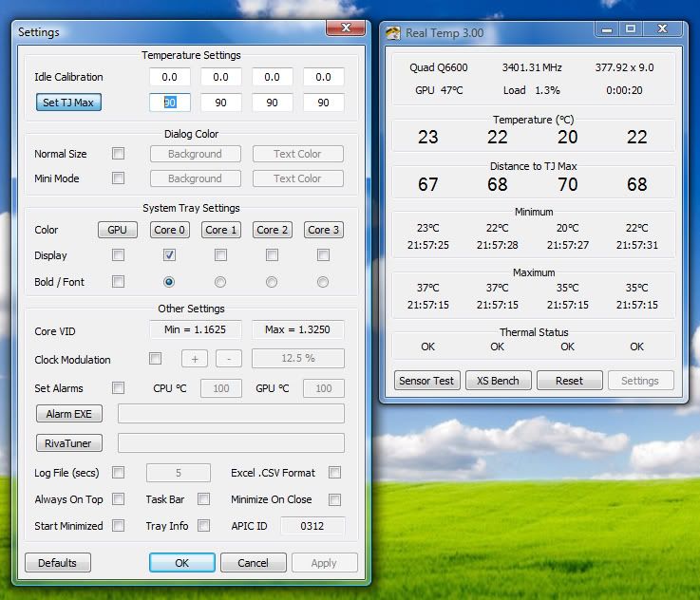Image resolution: width=700 pixels, height=600 pixels.
Task: Click the Core 3 tray color button
Action: (324, 230)
